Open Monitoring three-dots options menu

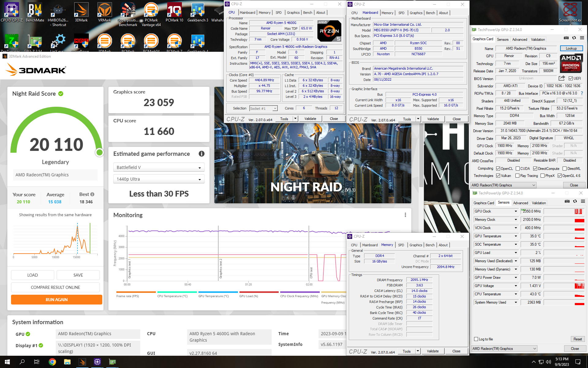click(x=405, y=215)
